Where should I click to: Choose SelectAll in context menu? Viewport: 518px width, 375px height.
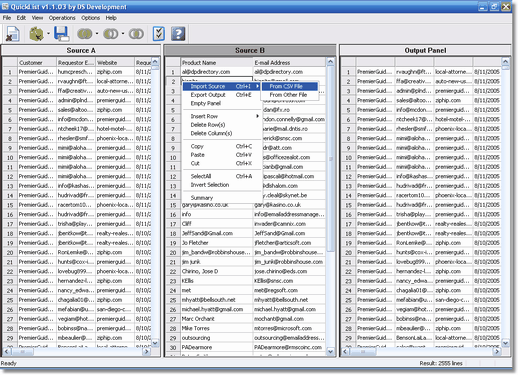(222, 176)
